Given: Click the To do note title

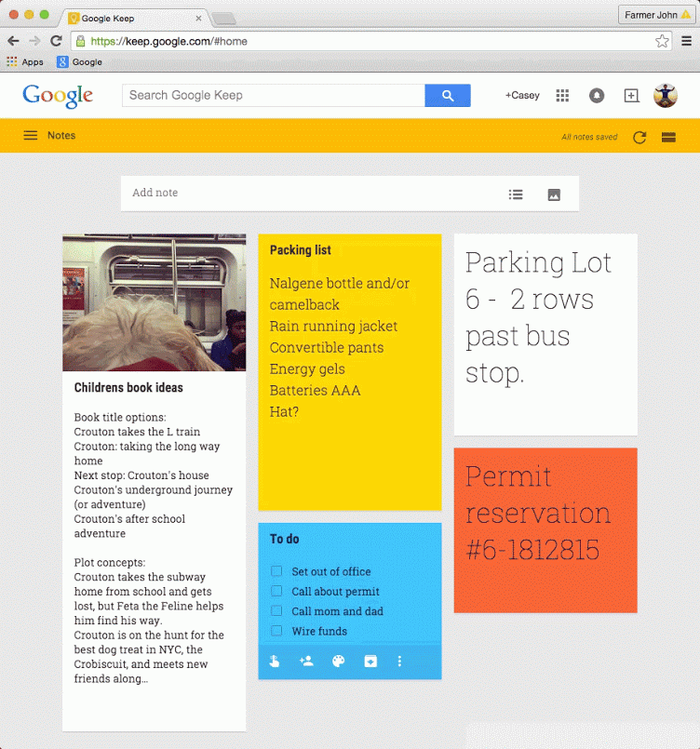Looking at the screenshot, I should point(284,539).
